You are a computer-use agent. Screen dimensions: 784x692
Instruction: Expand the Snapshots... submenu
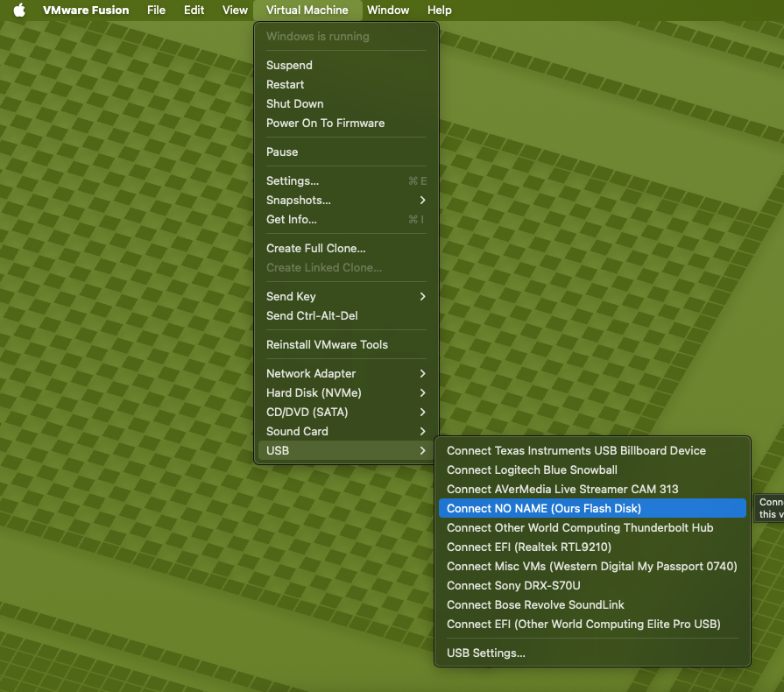tap(347, 200)
